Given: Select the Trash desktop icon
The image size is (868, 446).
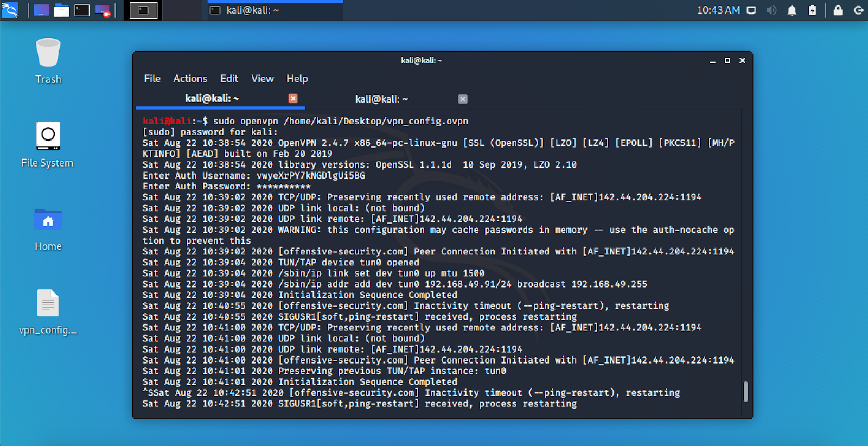Looking at the screenshot, I should pyautogui.click(x=48, y=61).
